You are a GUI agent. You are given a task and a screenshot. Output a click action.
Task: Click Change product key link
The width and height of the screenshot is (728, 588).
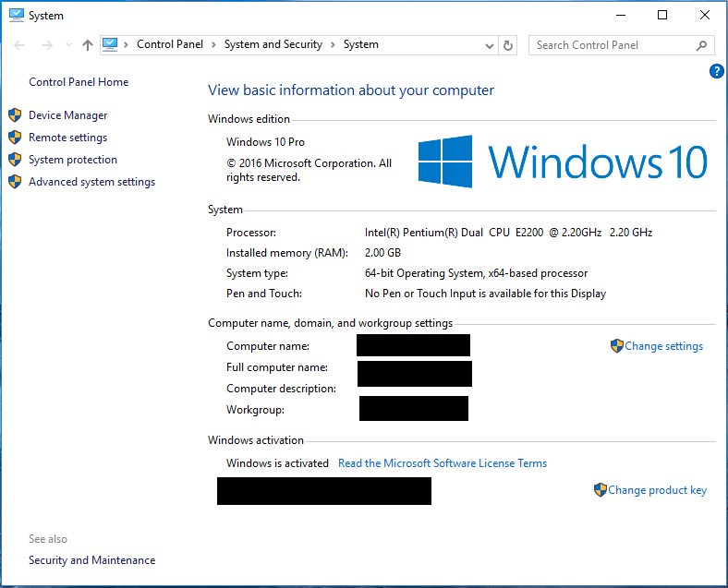point(657,490)
